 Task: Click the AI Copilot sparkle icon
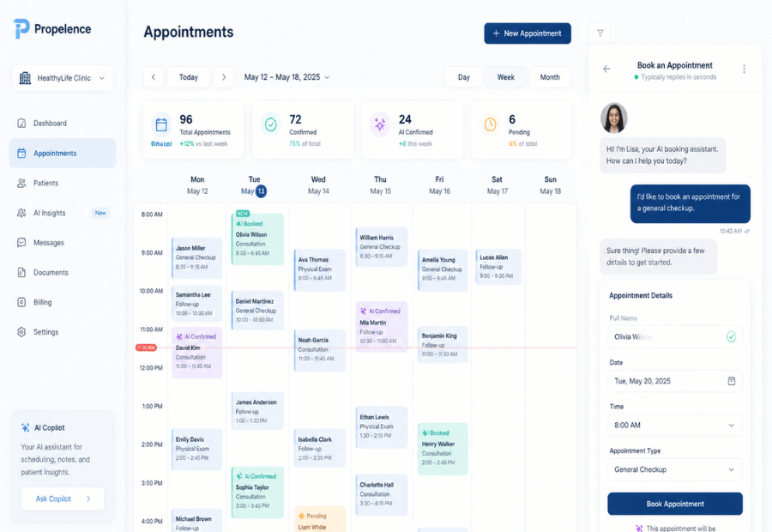(25, 427)
